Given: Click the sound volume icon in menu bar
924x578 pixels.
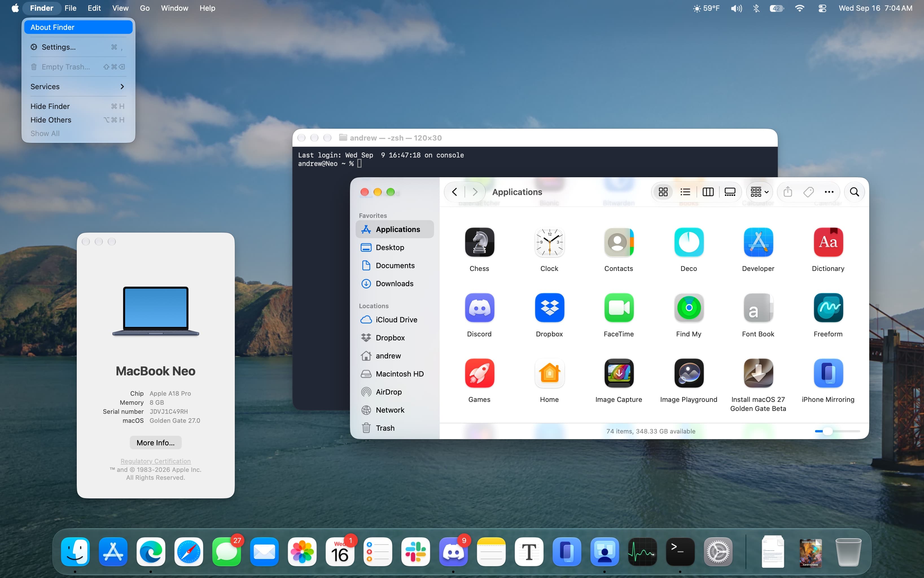Looking at the screenshot, I should (736, 8).
